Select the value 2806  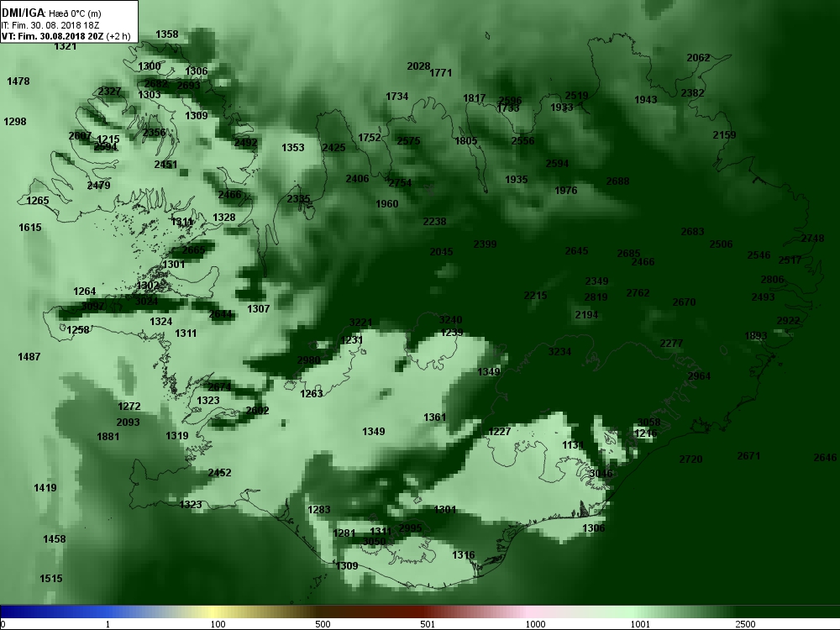[x=773, y=279]
